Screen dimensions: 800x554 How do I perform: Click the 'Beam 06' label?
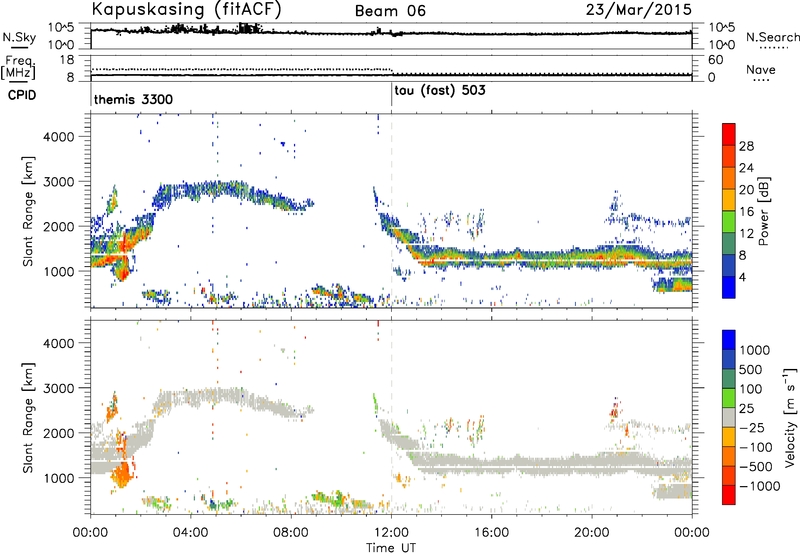[390, 11]
